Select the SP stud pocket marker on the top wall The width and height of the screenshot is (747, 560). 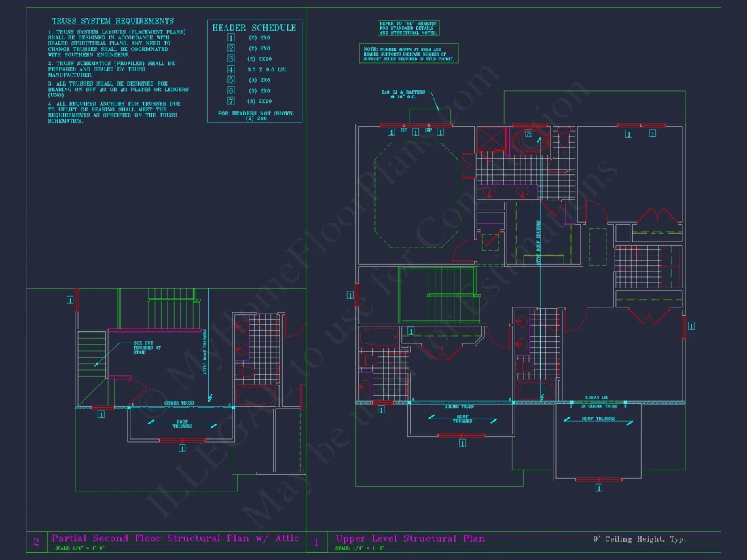[403, 130]
